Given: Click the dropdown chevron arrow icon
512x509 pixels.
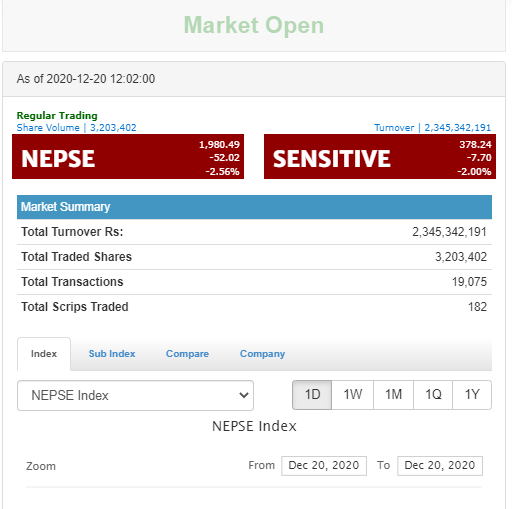Looking at the screenshot, I should click(244, 395).
